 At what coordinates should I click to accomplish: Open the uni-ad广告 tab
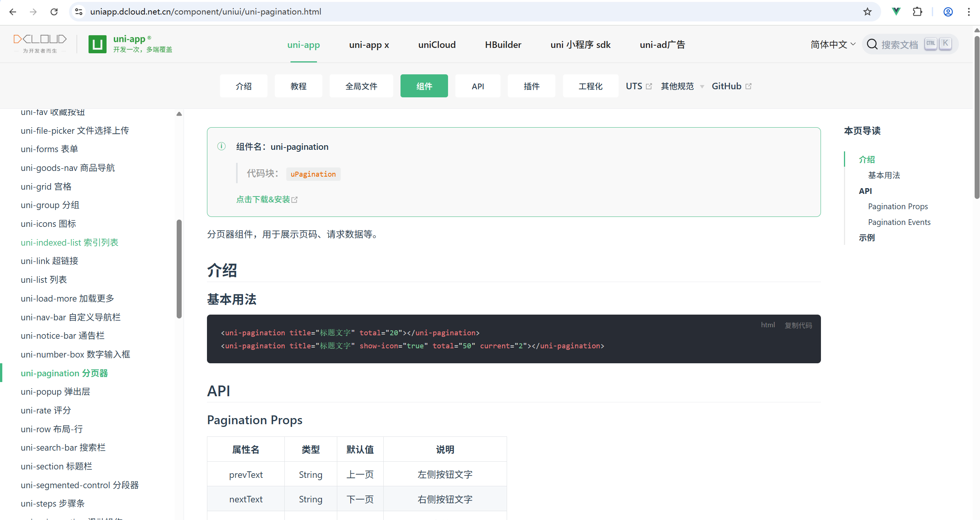tap(662, 44)
